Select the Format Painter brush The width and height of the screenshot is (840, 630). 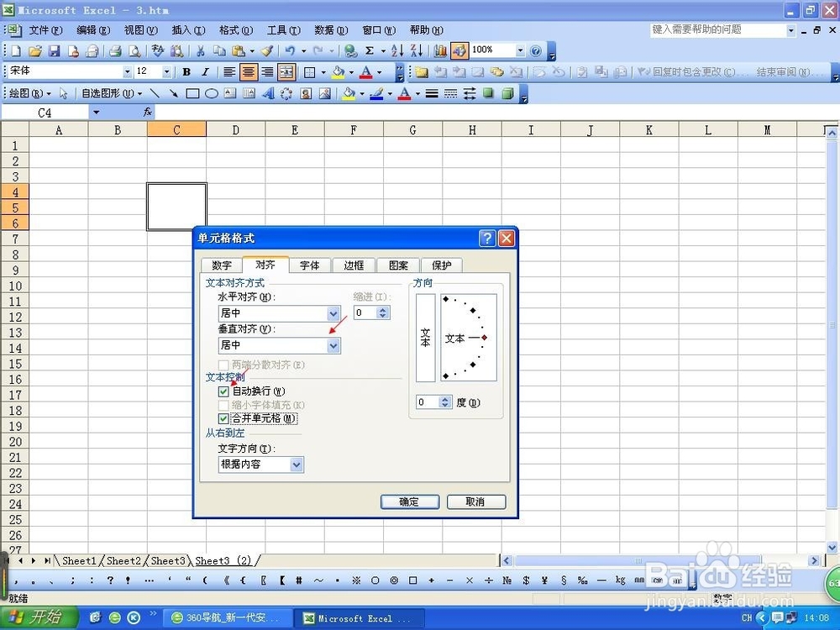click(267, 51)
